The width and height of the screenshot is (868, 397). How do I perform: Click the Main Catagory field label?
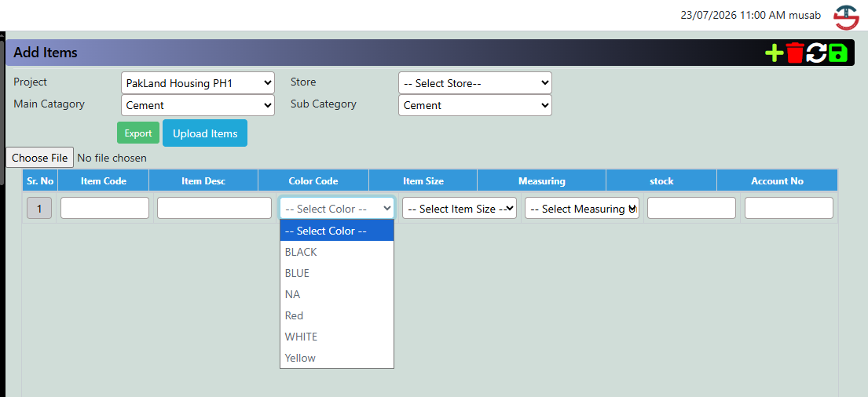pyautogui.click(x=49, y=104)
